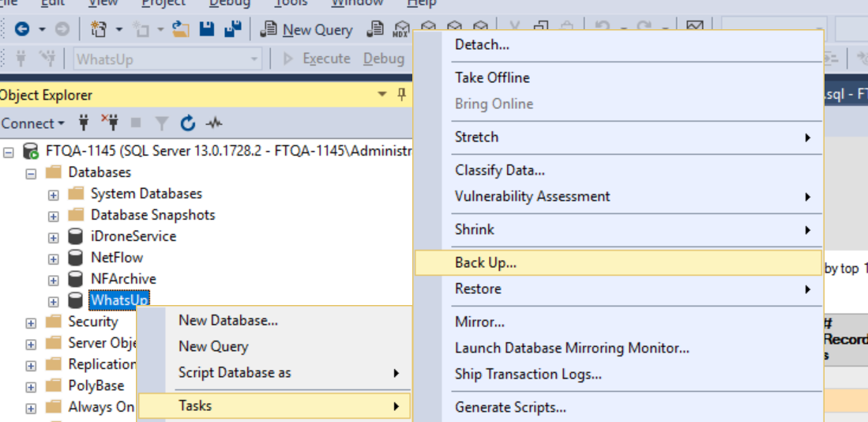Expand the NetFlow database node
The image size is (868, 422).
pos(53,258)
